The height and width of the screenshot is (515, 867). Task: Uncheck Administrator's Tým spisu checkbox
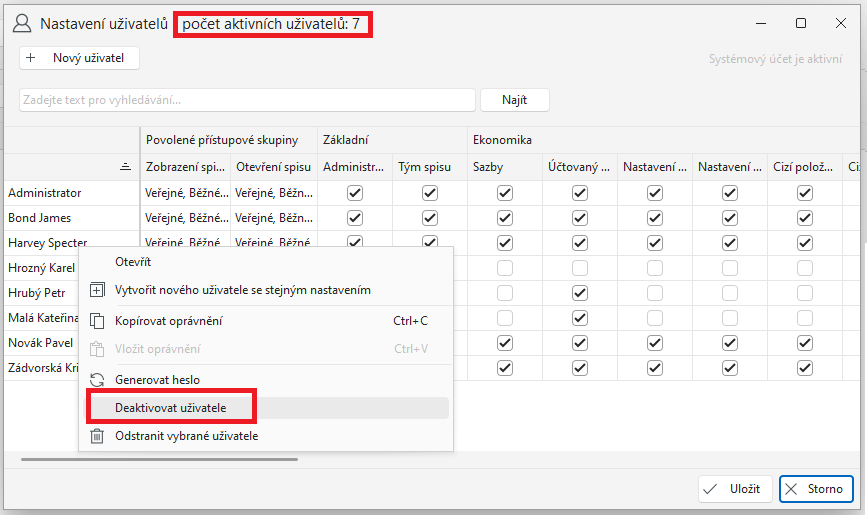click(x=430, y=193)
